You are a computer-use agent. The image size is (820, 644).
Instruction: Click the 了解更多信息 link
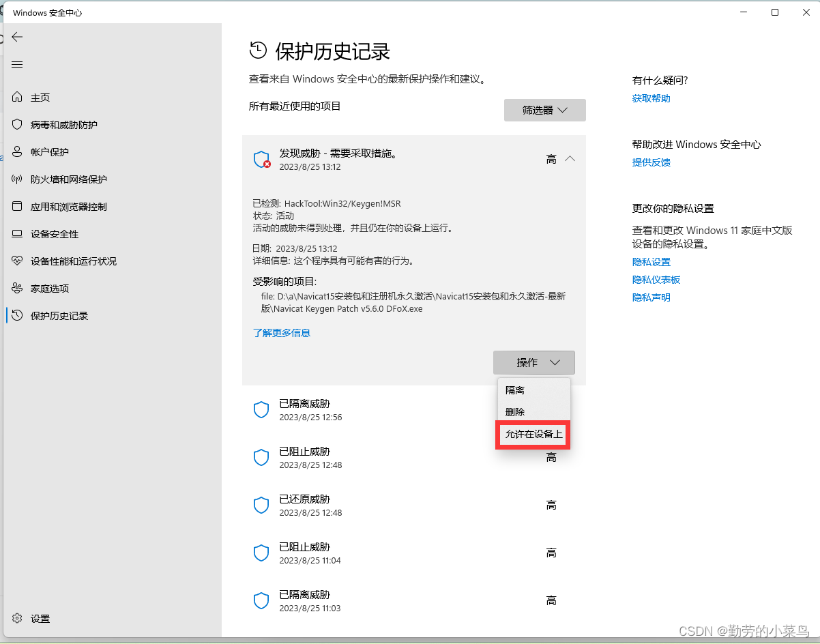click(282, 333)
